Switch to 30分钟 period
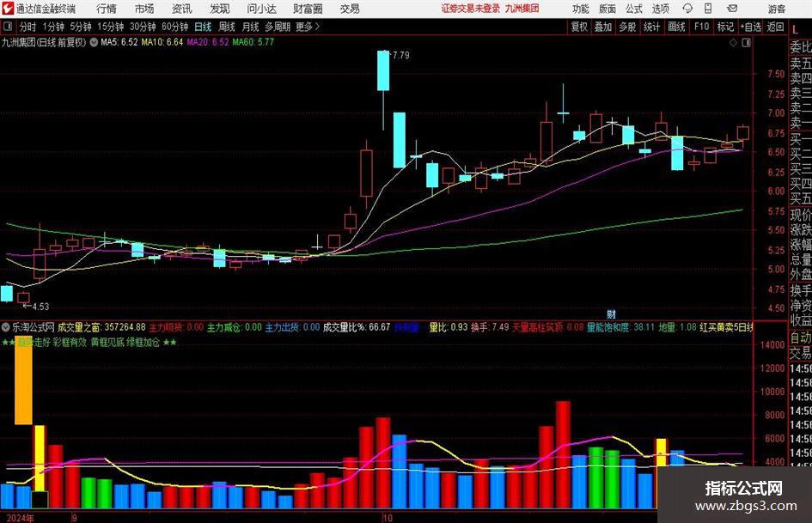The height and width of the screenshot is (523, 812). click(x=143, y=27)
